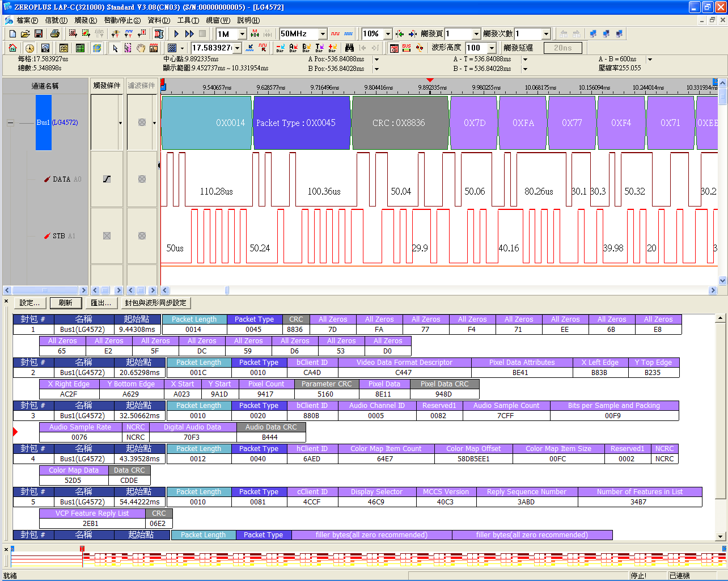Close the packet list panel with the x

click(6, 301)
